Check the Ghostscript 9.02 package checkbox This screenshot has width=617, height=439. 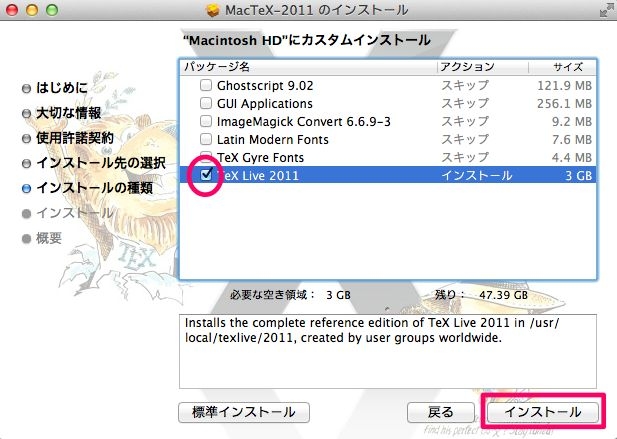click(206, 85)
